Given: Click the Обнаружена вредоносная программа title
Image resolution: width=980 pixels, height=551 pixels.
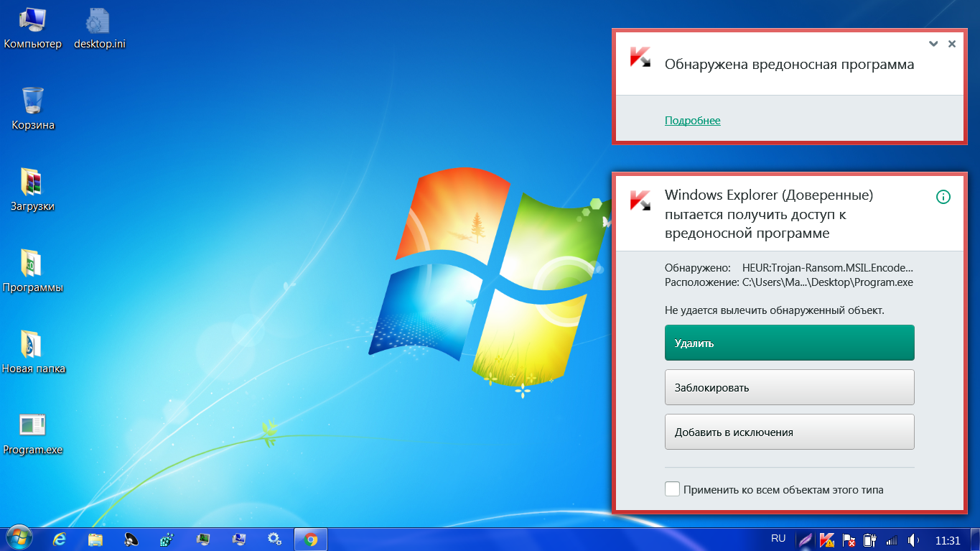Looking at the screenshot, I should click(789, 65).
